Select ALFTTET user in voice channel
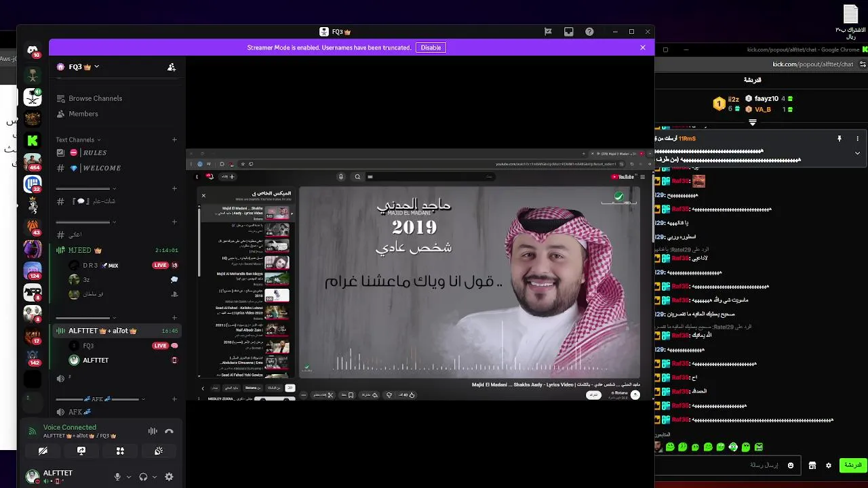The height and width of the screenshot is (488, 868). coord(123,360)
